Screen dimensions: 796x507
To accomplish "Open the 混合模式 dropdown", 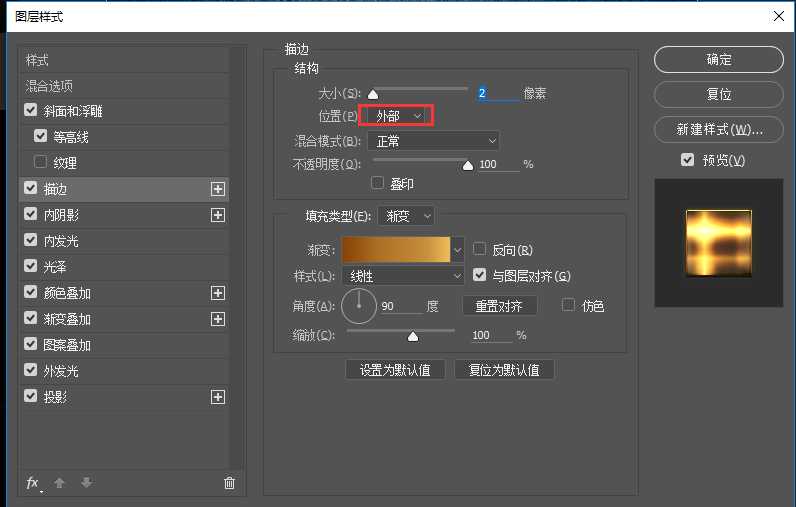I will coord(432,141).
